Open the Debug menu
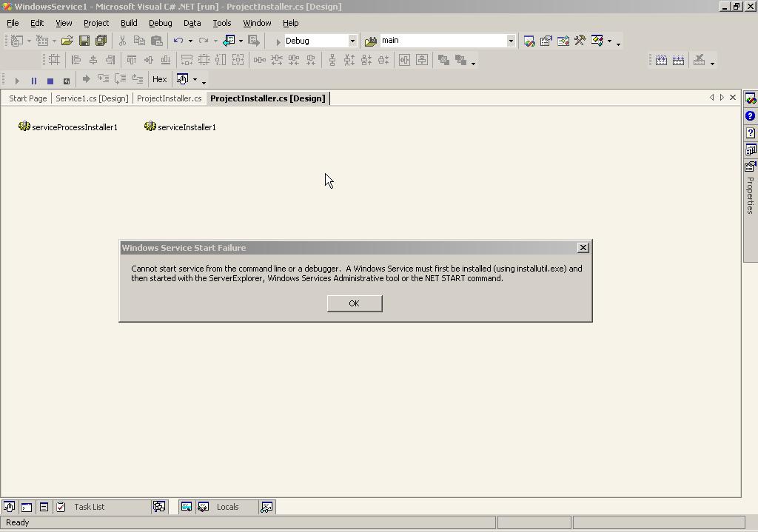The image size is (758, 532). pyautogui.click(x=161, y=23)
